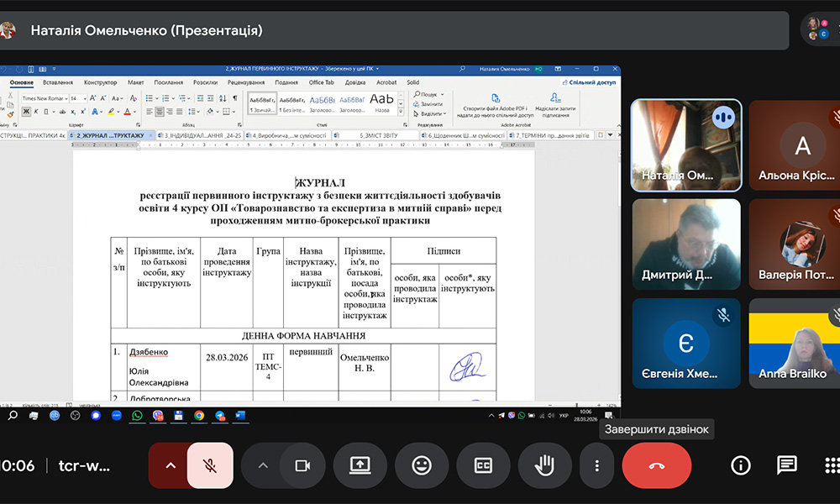Screen dimensions: 840x504
Task: Click the red font color swatch
Action: click(x=128, y=112)
